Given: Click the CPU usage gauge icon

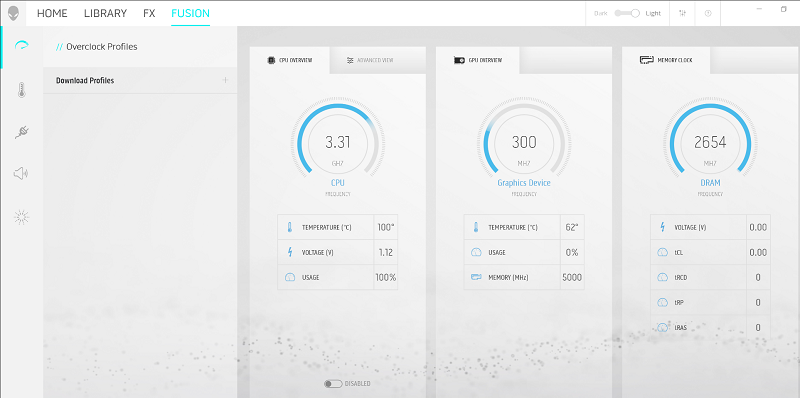Looking at the screenshot, I should (x=290, y=277).
